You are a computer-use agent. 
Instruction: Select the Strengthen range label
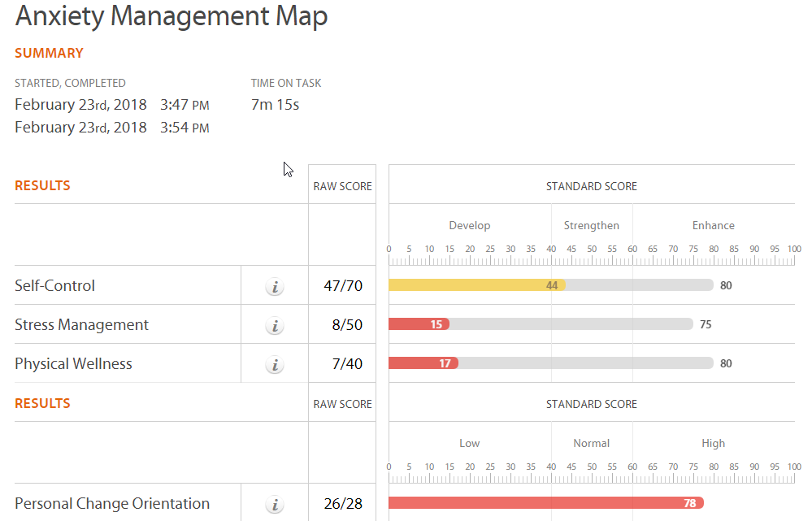(591, 225)
